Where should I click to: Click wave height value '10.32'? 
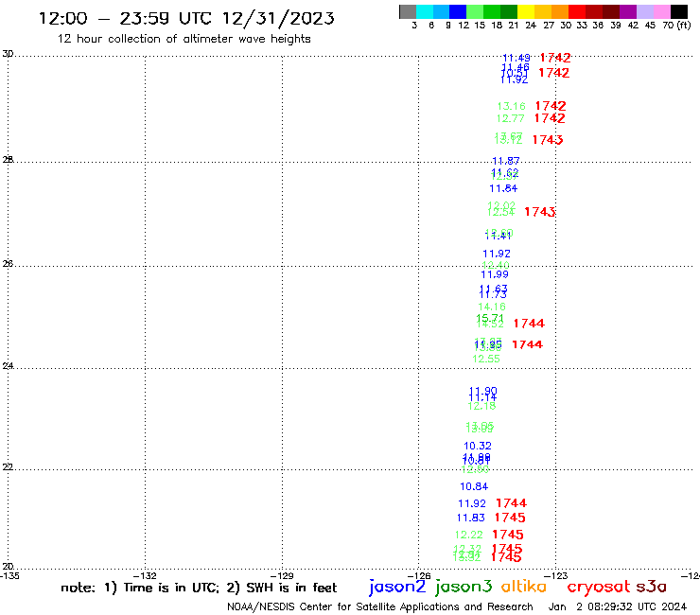(478, 446)
